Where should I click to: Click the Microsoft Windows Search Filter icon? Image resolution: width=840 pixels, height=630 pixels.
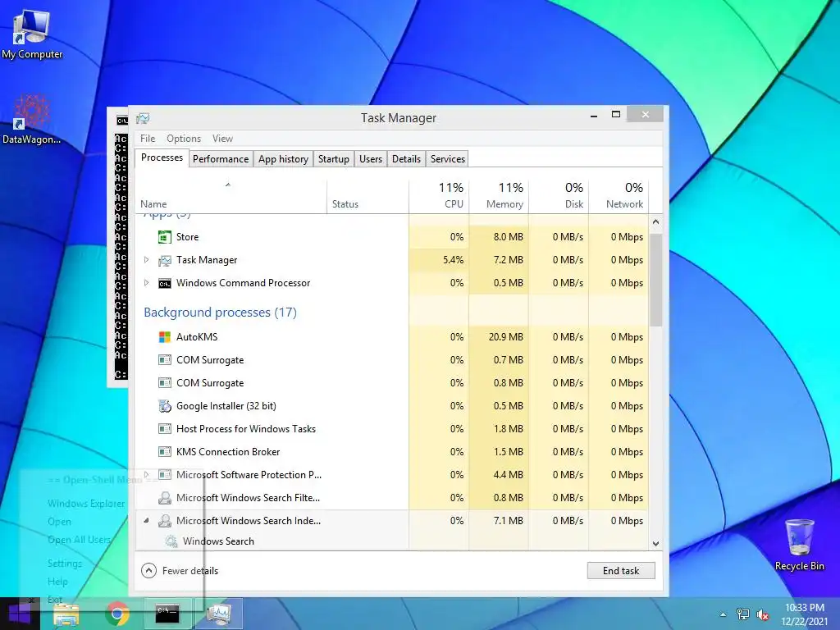(164, 498)
